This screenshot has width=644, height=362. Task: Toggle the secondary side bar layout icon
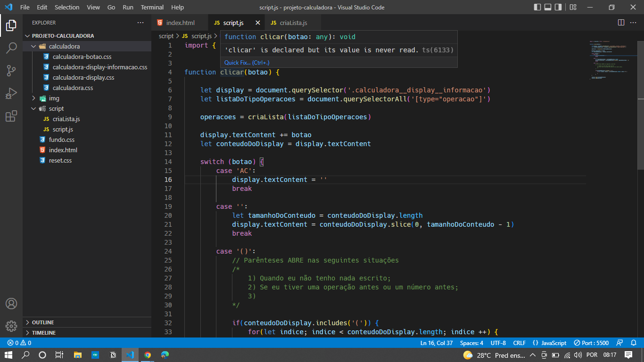point(558,7)
